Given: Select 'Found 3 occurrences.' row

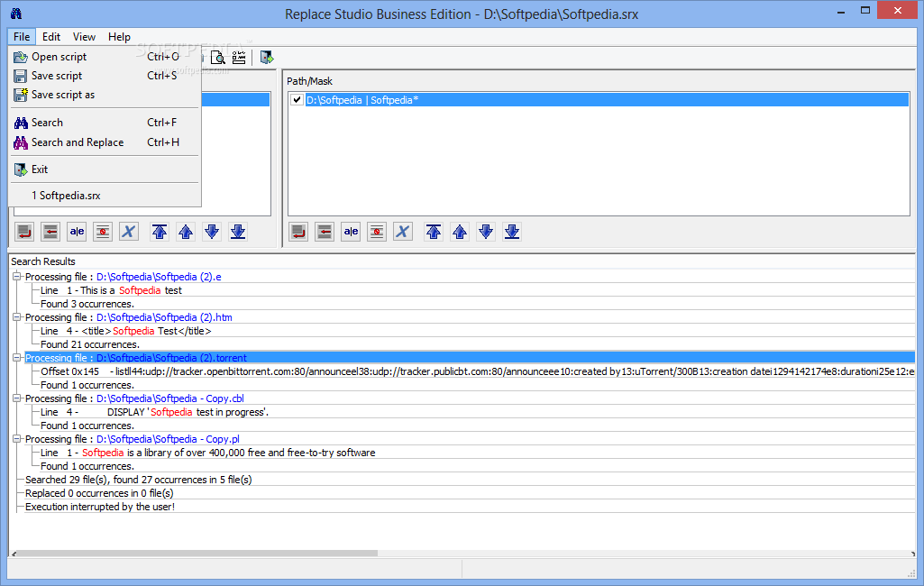Looking at the screenshot, I should [87, 304].
